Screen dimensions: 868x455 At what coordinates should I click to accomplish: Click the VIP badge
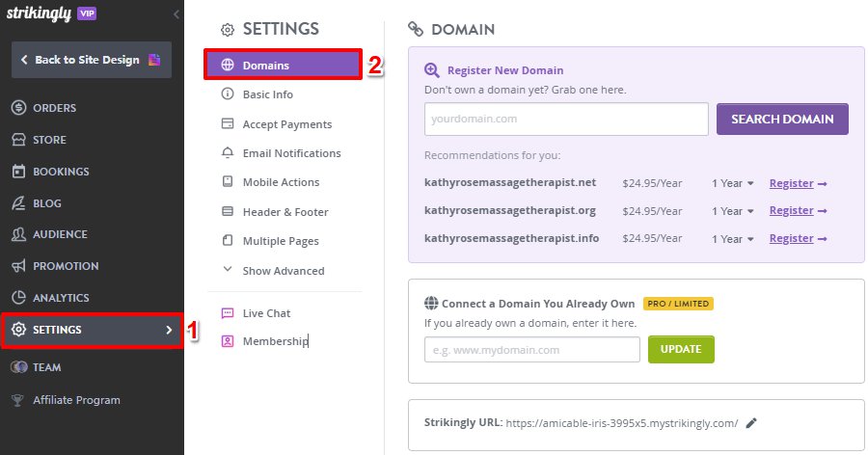click(x=87, y=13)
